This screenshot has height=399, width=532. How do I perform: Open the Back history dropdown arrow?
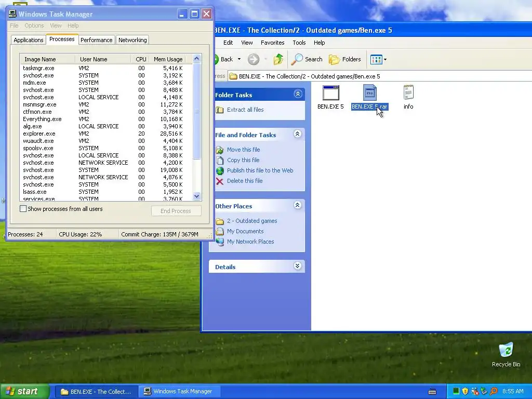point(239,59)
